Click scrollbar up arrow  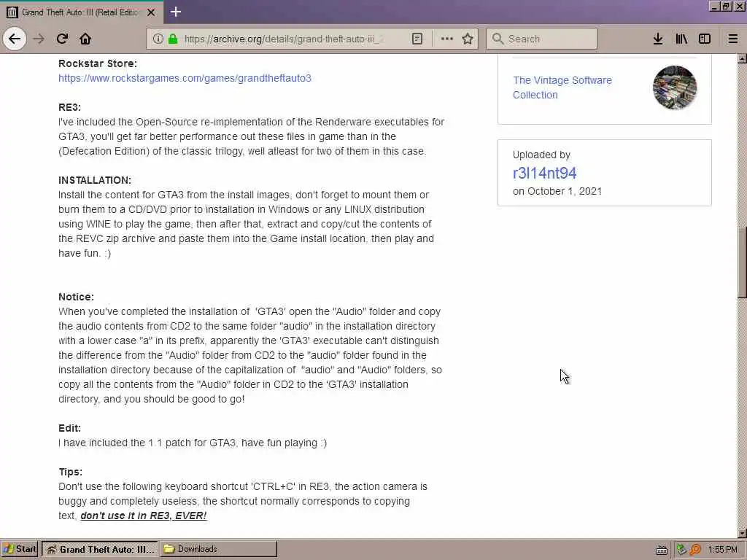point(742,58)
